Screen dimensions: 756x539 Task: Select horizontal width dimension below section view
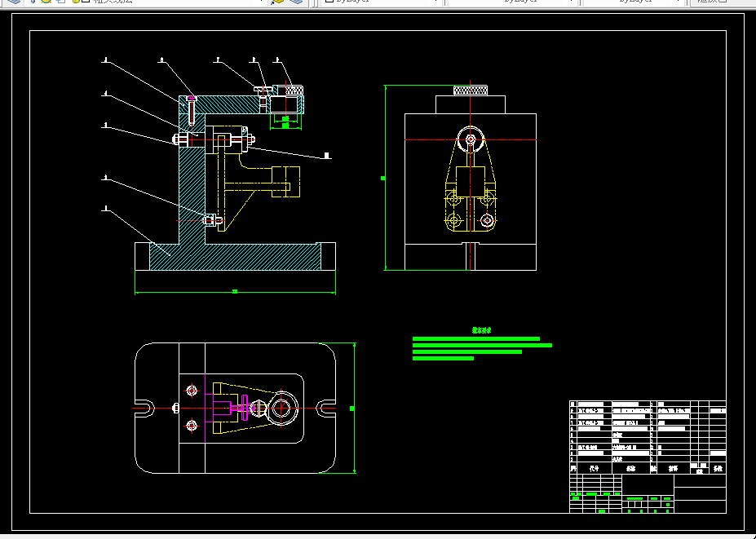click(235, 292)
